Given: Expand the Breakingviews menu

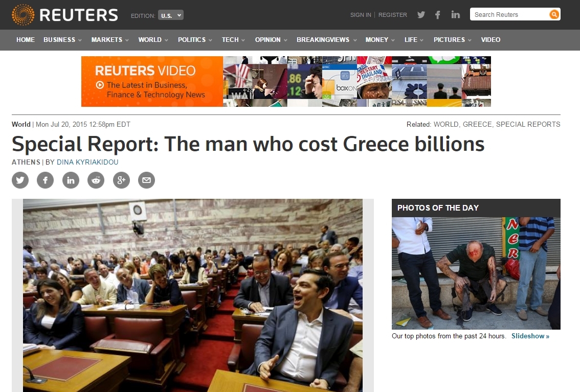Looking at the screenshot, I should click(327, 40).
